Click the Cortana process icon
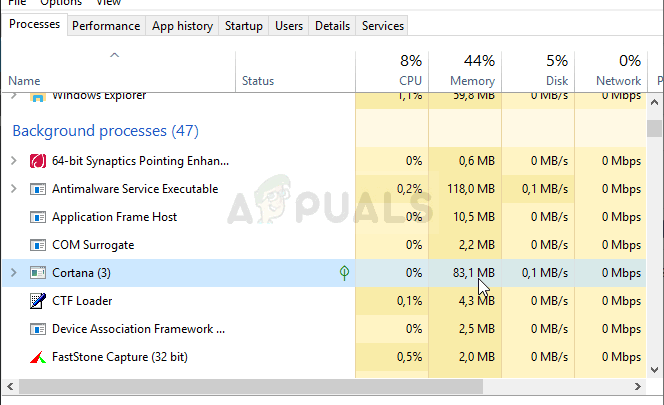This screenshot has height=405, width=664. click(x=38, y=272)
